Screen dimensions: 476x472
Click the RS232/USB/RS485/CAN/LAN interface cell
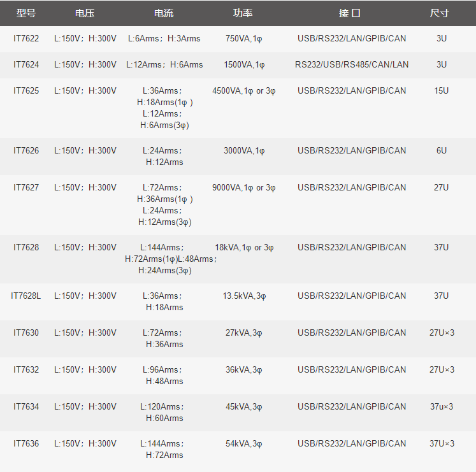click(x=352, y=65)
